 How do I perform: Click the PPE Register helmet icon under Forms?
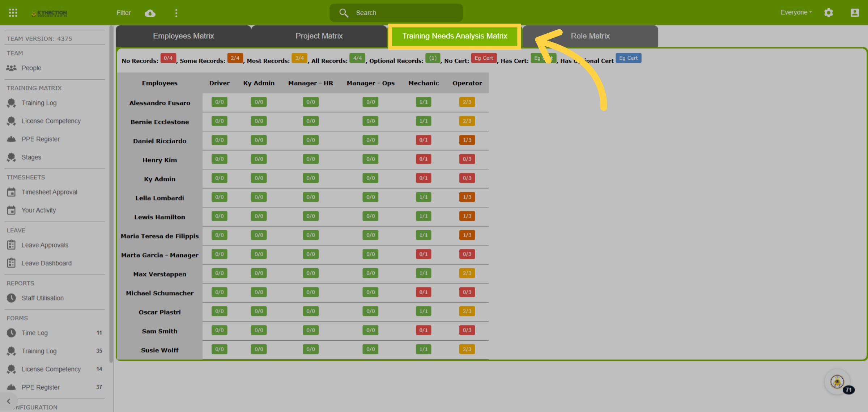click(11, 387)
